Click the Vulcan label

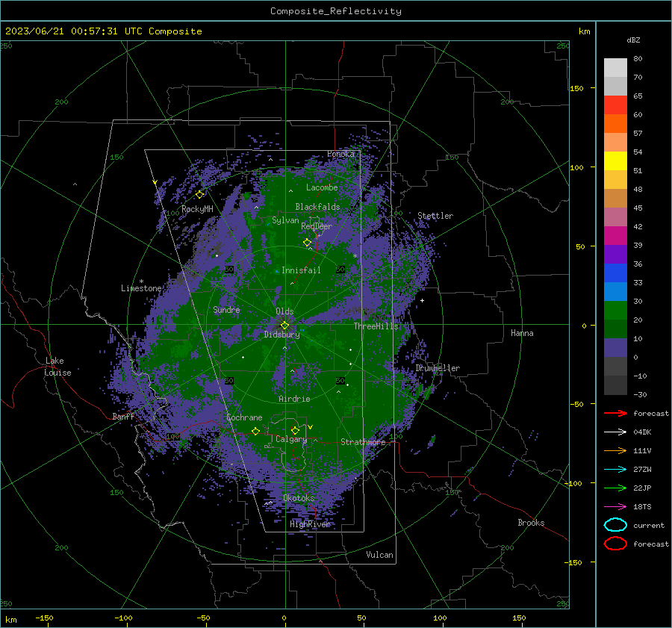tap(379, 555)
